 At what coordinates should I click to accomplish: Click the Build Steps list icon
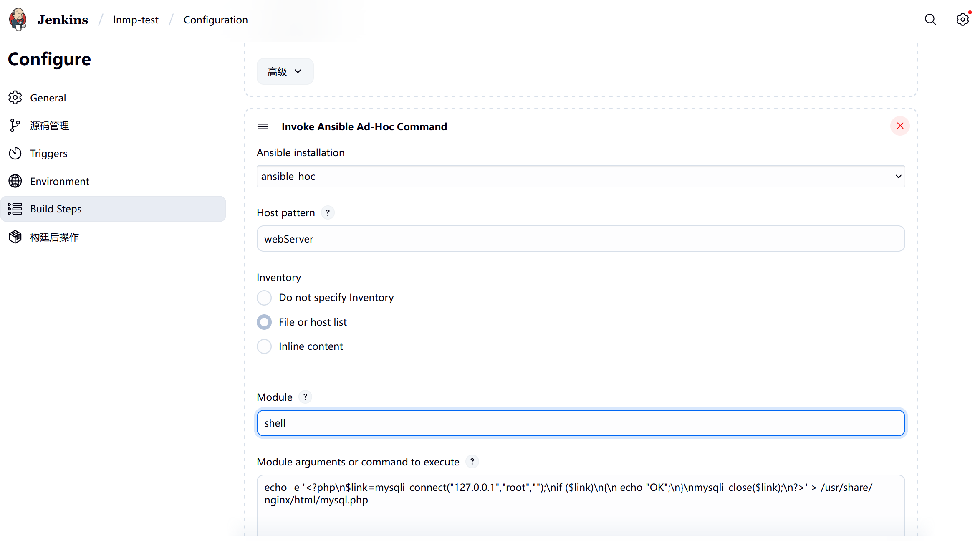pos(15,209)
